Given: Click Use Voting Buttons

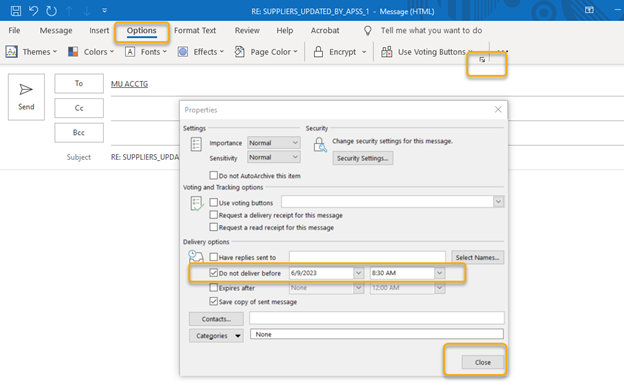Looking at the screenshot, I should point(427,52).
